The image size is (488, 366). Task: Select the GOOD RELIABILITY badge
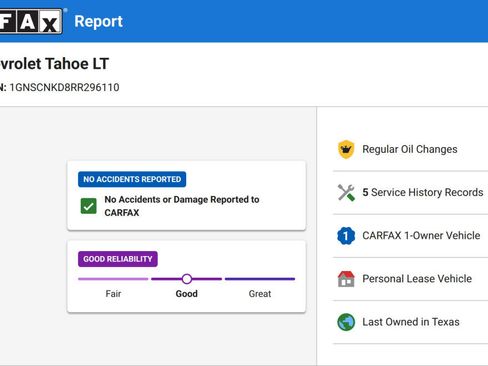point(118,259)
